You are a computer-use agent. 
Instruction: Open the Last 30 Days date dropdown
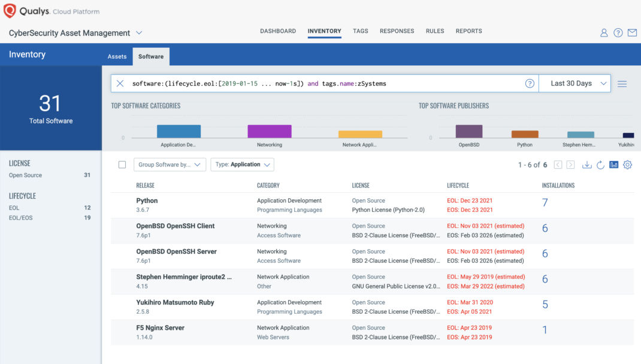(x=573, y=83)
